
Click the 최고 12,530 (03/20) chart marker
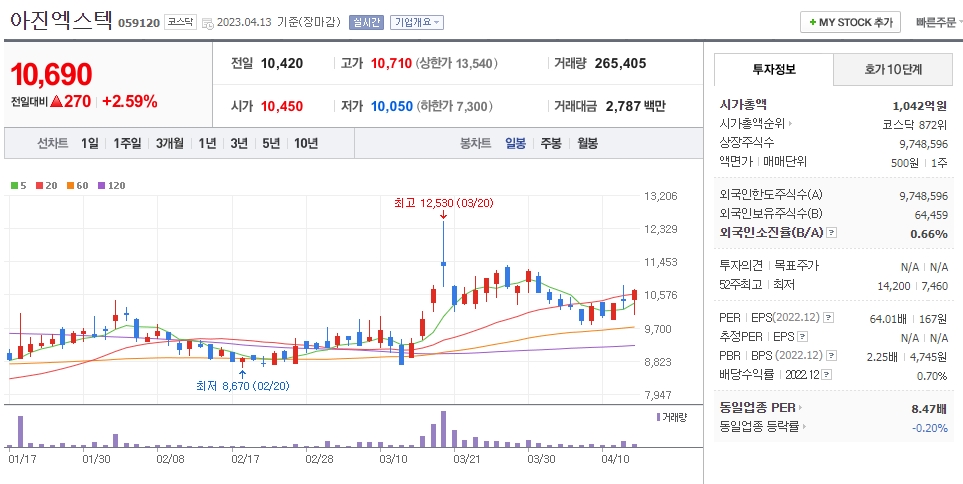point(443,203)
